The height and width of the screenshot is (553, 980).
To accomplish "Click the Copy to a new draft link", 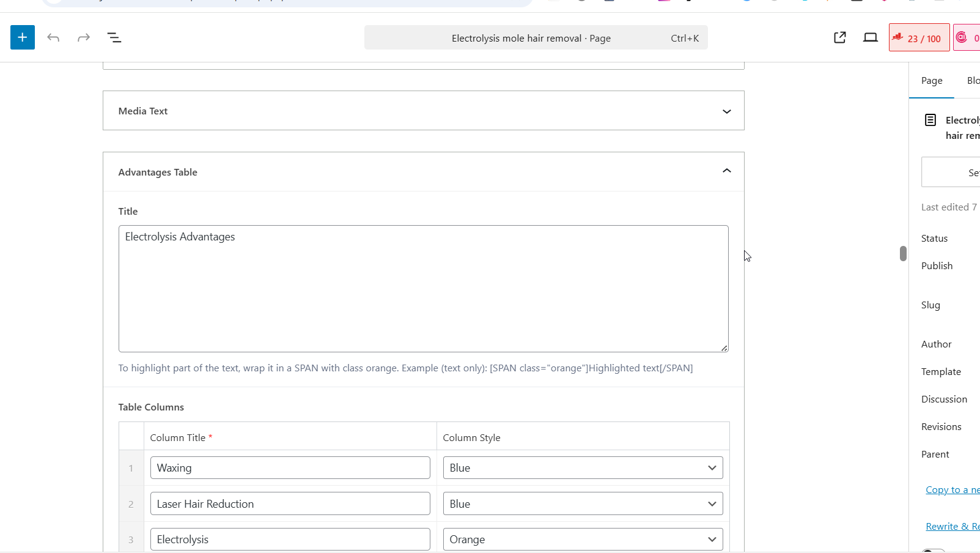I will [x=952, y=490].
